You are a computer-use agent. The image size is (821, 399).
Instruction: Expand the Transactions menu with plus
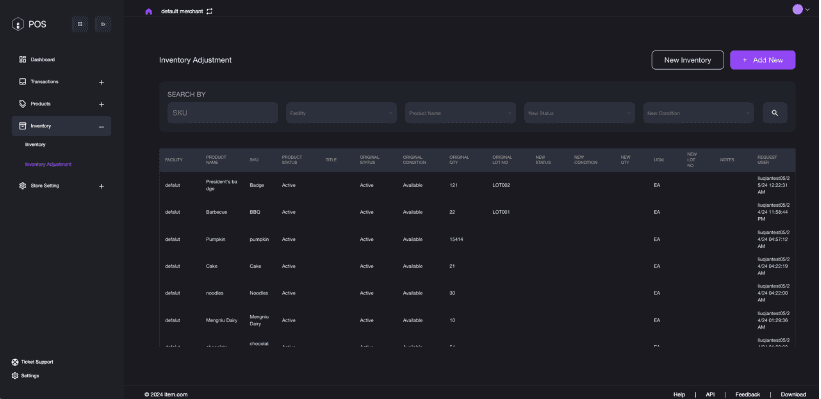(102, 82)
